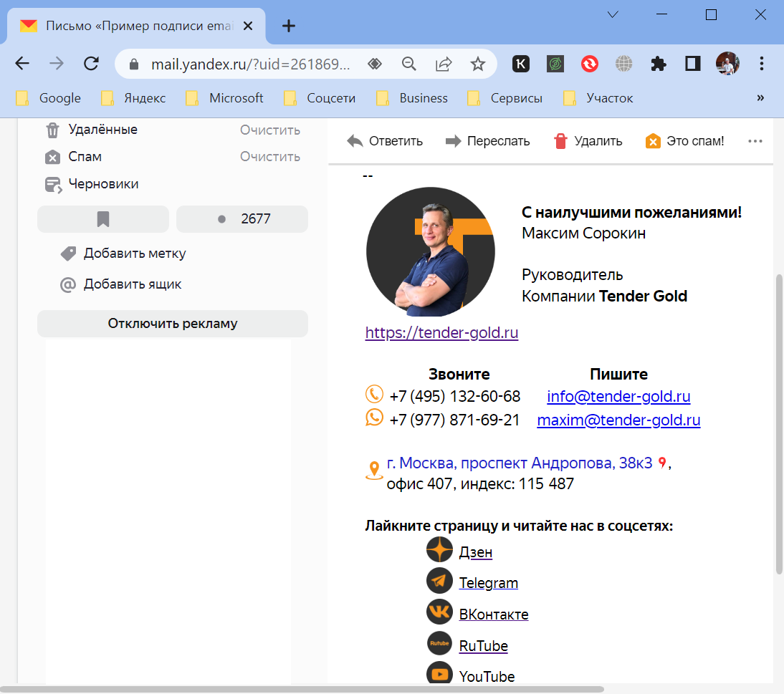
Task: Reply with the Ответить button
Action: pos(385,141)
